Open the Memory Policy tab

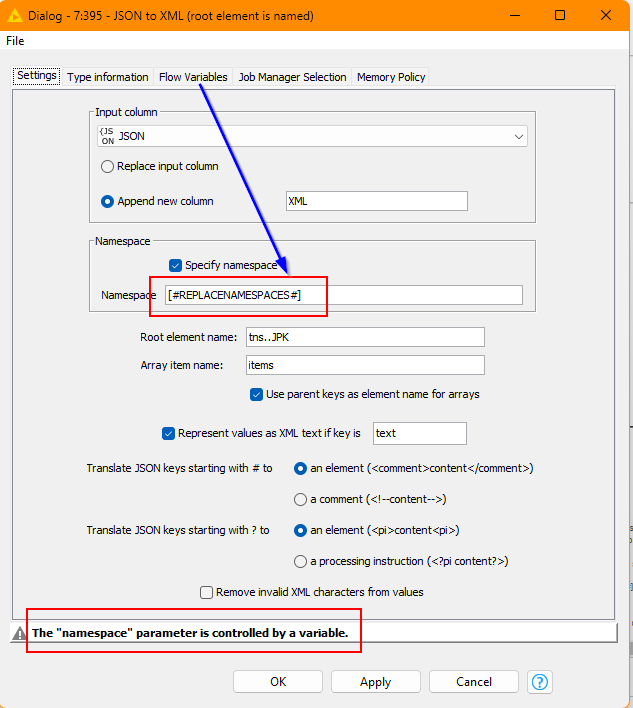coord(392,77)
